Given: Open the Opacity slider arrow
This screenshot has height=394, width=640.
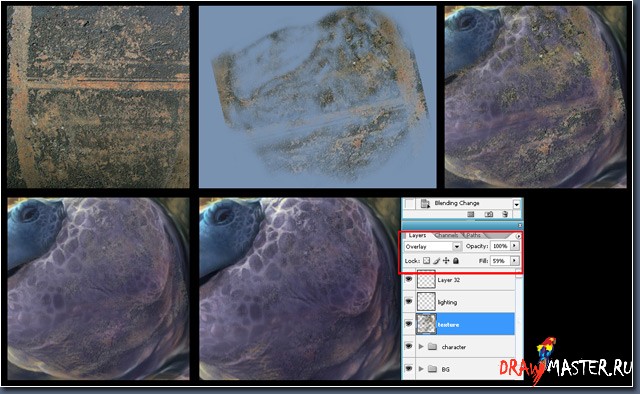Looking at the screenshot, I should pos(515,246).
